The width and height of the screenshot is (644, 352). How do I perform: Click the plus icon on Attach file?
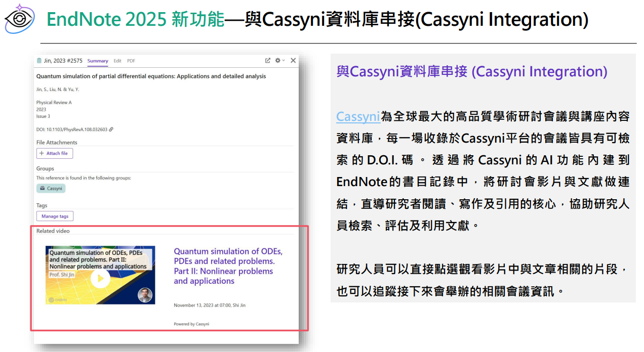coord(41,153)
